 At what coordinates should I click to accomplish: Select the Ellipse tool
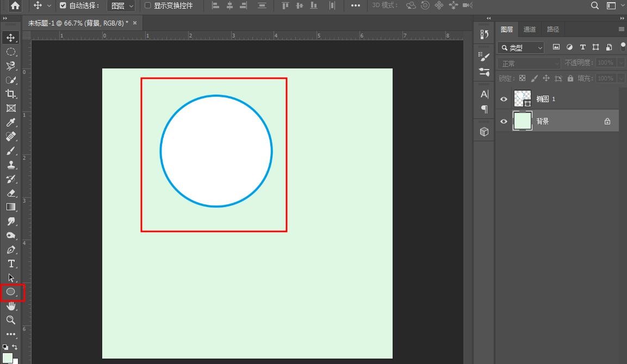[x=11, y=292]
